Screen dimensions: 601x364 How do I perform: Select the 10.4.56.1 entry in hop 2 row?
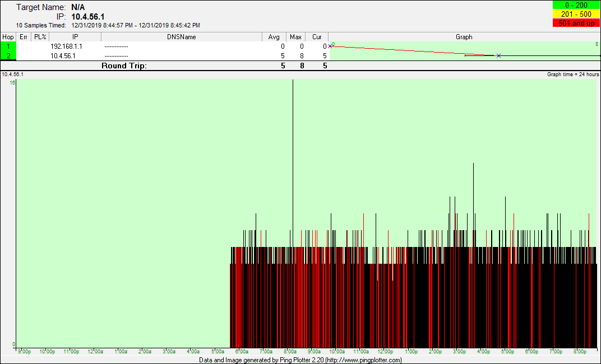[63, 56]
